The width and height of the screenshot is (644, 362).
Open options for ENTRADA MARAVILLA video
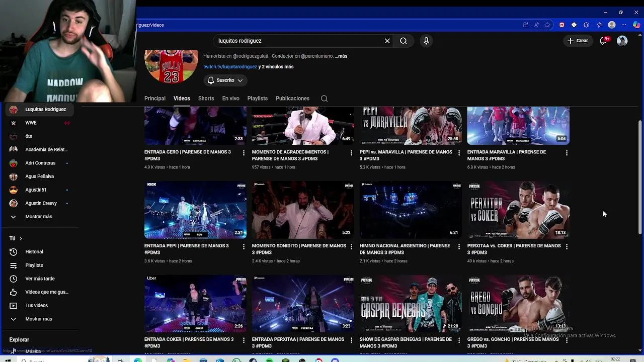567,153
